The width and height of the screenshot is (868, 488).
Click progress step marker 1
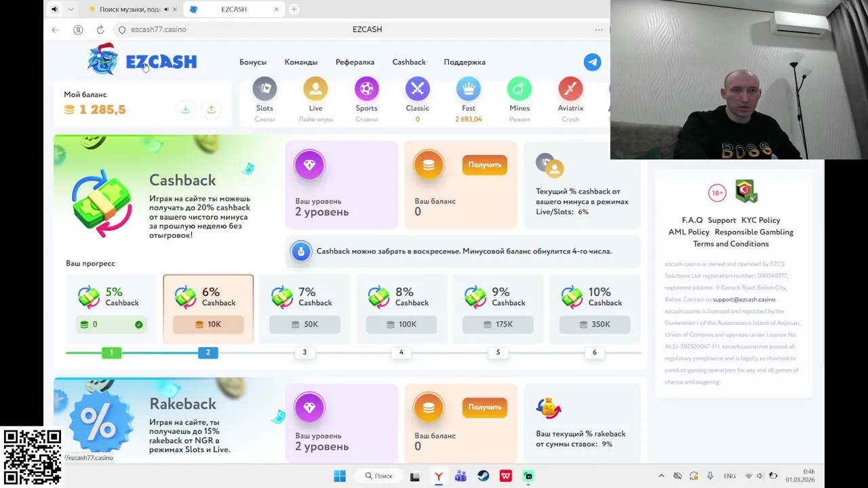(111, 352)
